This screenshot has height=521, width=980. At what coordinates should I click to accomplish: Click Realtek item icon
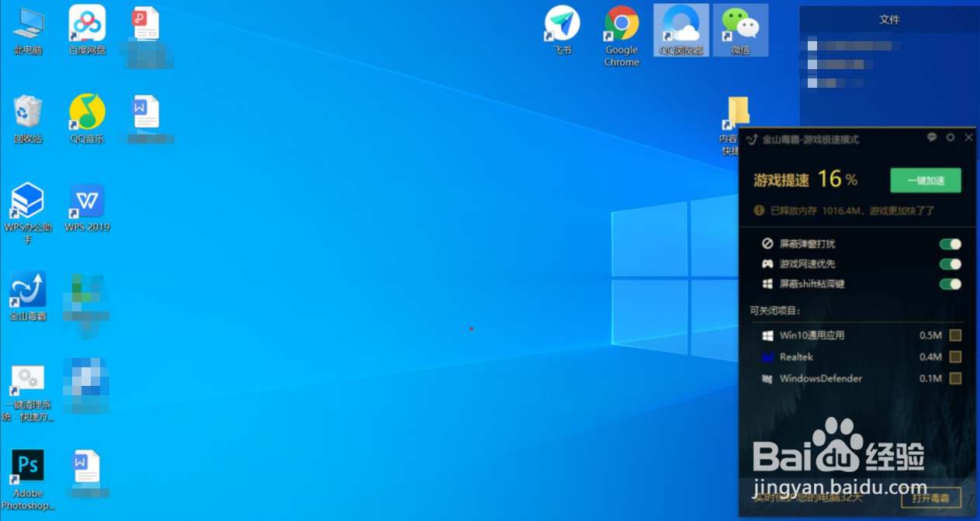point(767,357)
